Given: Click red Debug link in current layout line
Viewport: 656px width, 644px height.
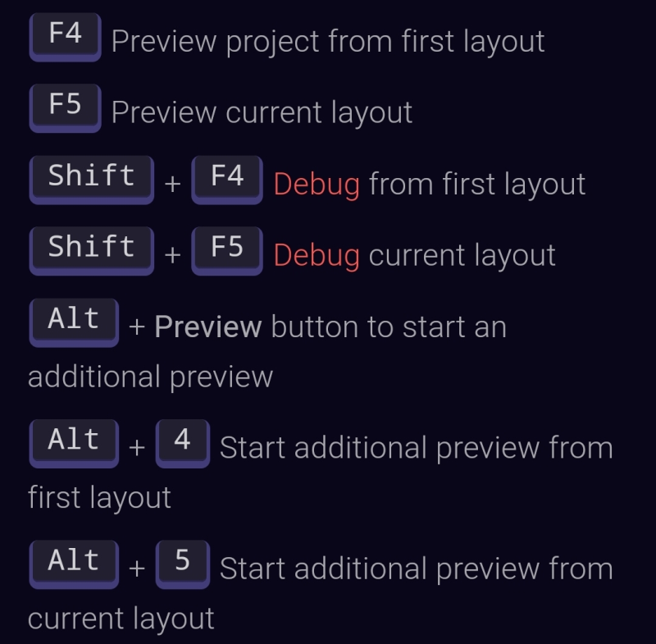Looking at the screenshot, I should coord(317,256).
